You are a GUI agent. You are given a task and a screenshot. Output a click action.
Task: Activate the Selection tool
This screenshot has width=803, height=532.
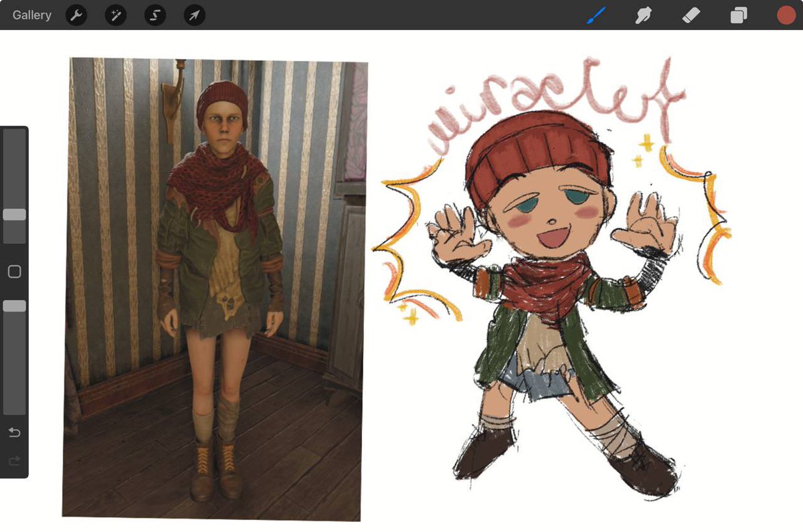tap(154, 15)
